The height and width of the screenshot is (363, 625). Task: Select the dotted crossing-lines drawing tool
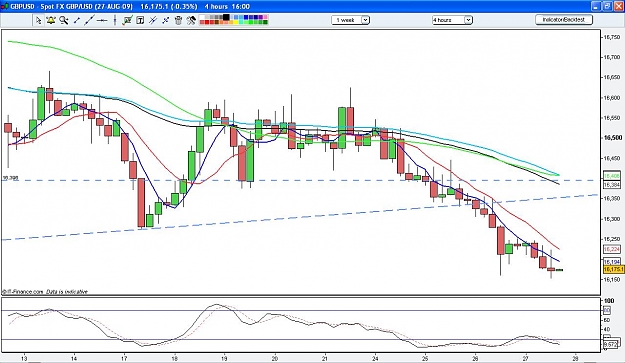[165, 20]
